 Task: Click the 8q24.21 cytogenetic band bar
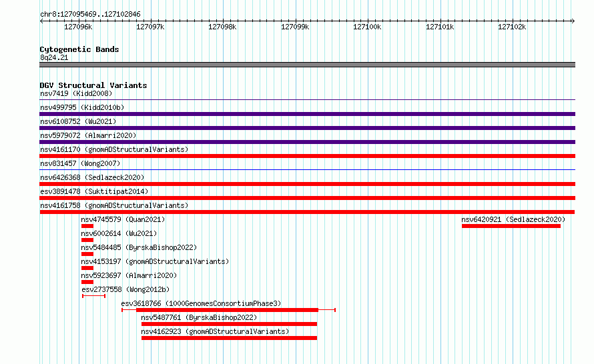point(307,65)
